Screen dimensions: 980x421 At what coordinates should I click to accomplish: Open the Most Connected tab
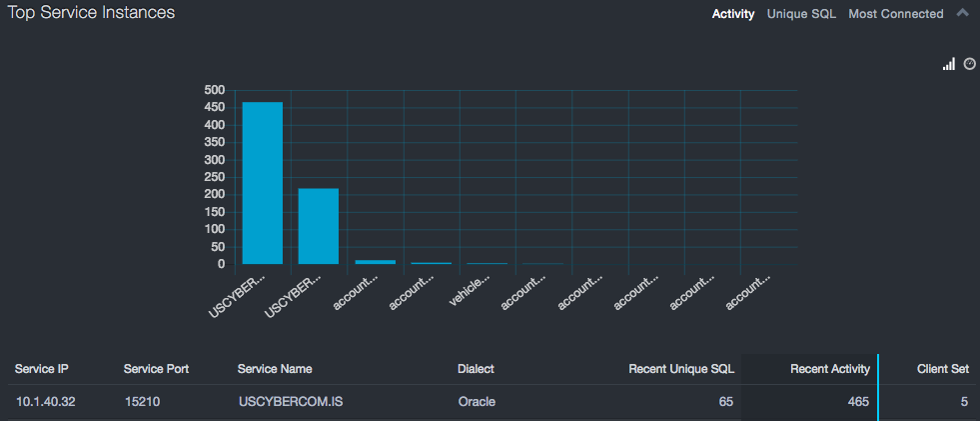tap(895, 14)
